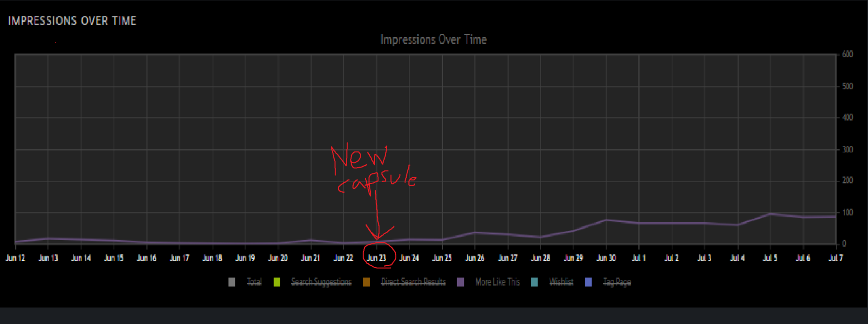Viewport: 868px width, 324px height.
Task: Click the '200' y-axis value
Action: pos(848,180)
